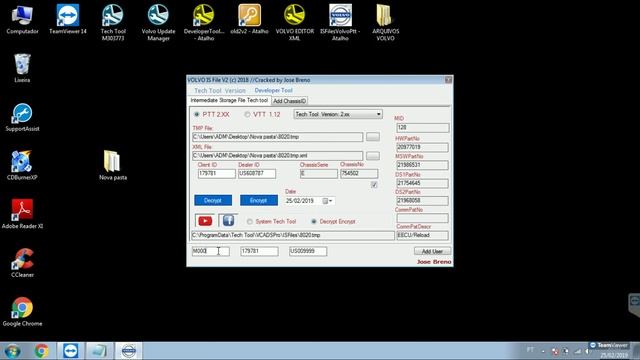Viewport: 640px width, 360px height.
Task: Browse for the XML File
Action: click(x=373, y=156)
